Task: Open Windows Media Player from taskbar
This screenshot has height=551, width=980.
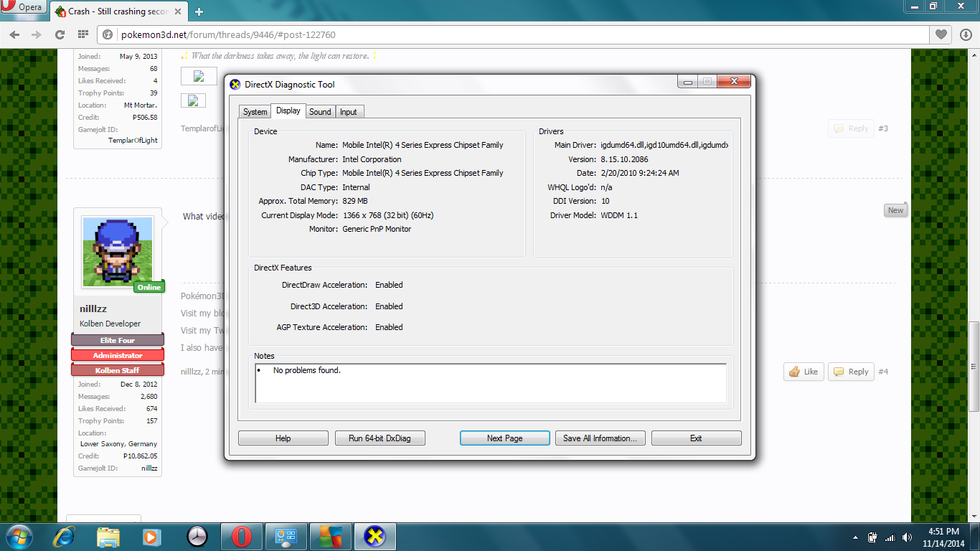Action: click(x=151, y=537)
